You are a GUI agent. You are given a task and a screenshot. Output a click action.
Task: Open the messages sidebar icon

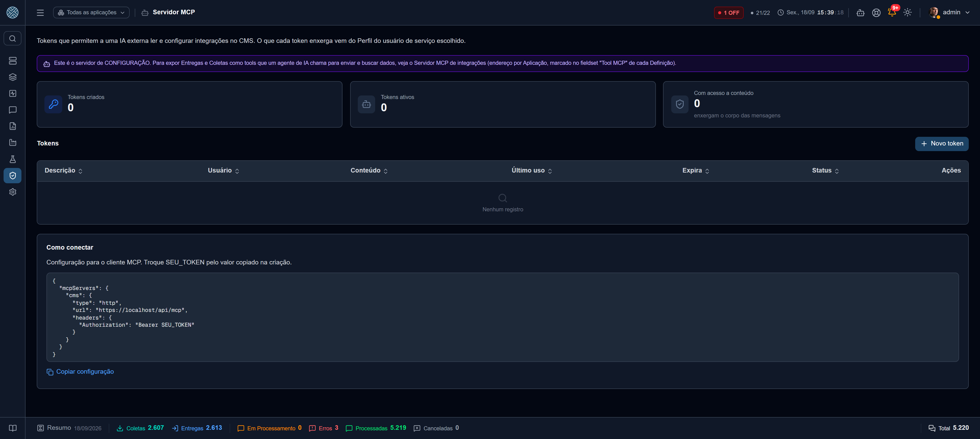click(13, 110)
